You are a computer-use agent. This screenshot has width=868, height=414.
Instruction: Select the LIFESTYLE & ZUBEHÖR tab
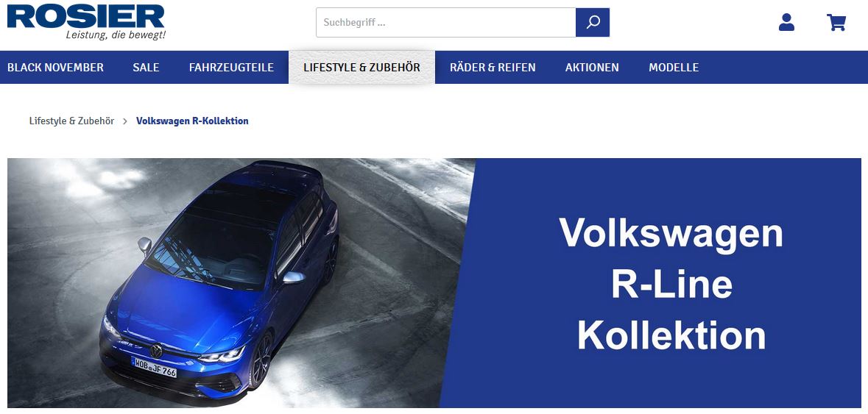(x=361, y=68)
